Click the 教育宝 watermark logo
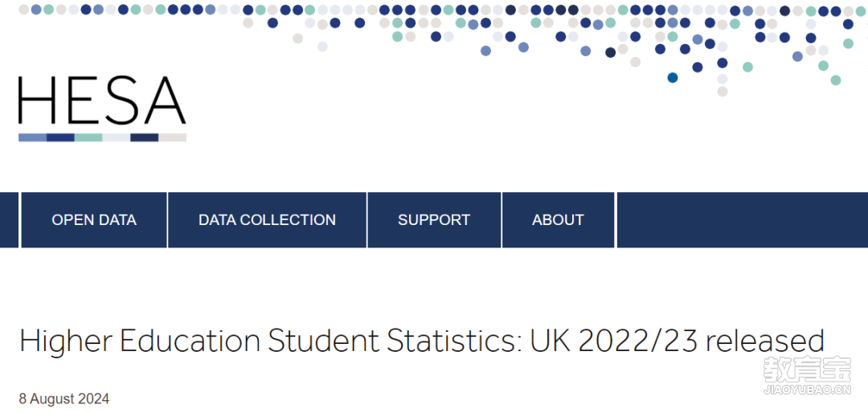This screenshot has width=868, height=413. (x=807, y=369)
